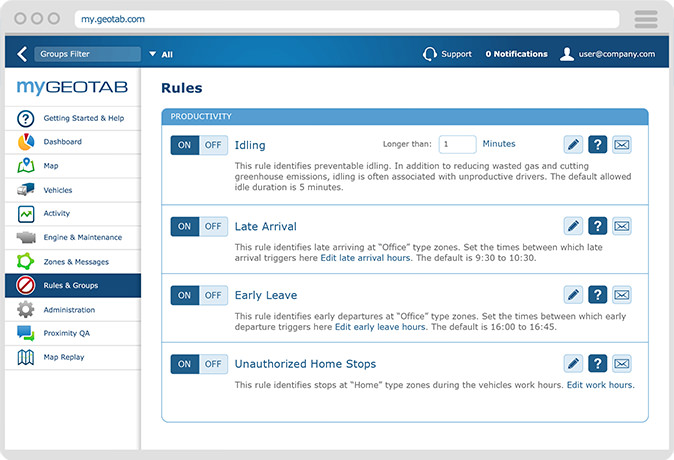The height and width of the screenshot is (460, 674).
Task: Open the Administration menu item
Action: [73, 310]
